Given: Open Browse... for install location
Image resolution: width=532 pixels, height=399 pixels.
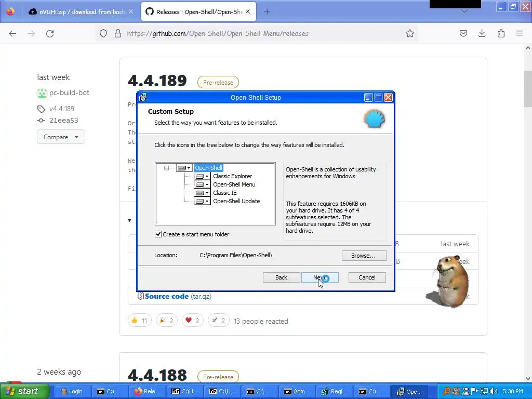Looking at the screenshot, I should [364, 256].
